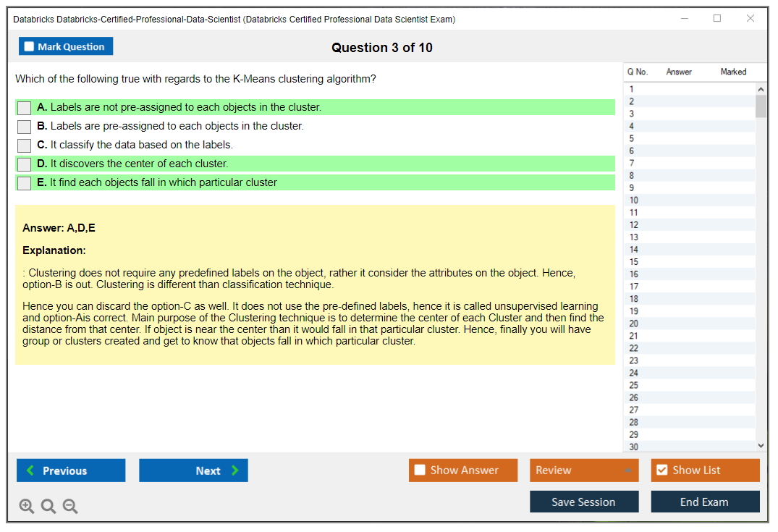Check the box for option E
Viewport: 778px width, 532px height.
point(25,183)
